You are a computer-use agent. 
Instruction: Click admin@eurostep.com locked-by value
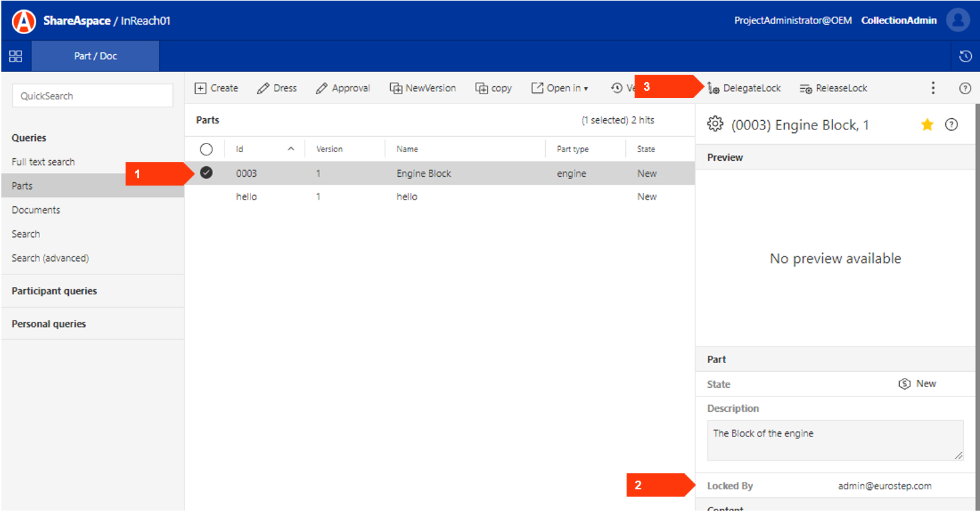pos(885,486)
